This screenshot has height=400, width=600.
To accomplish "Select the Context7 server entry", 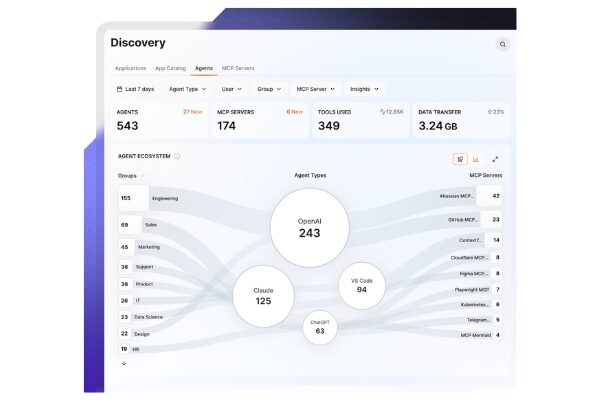I will (x=480, y=240).
